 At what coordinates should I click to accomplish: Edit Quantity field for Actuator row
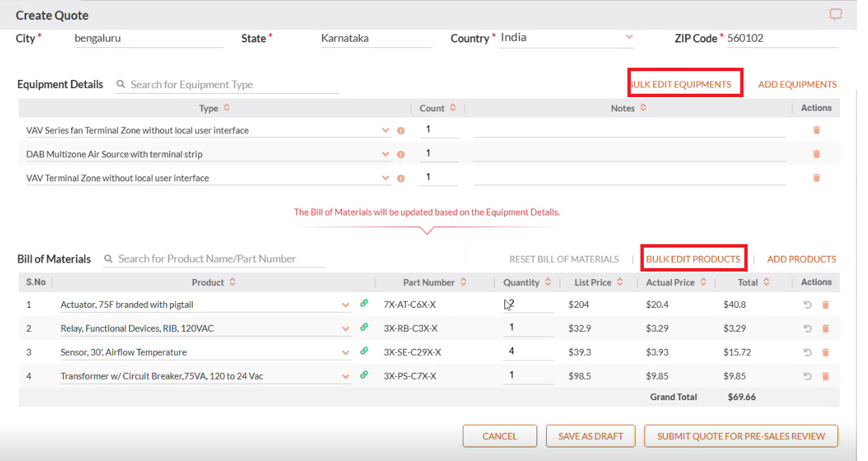click(x=528, y=304)
